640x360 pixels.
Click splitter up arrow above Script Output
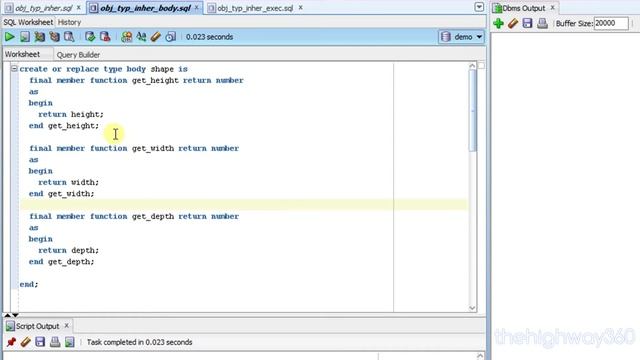[x=7, y=315]
